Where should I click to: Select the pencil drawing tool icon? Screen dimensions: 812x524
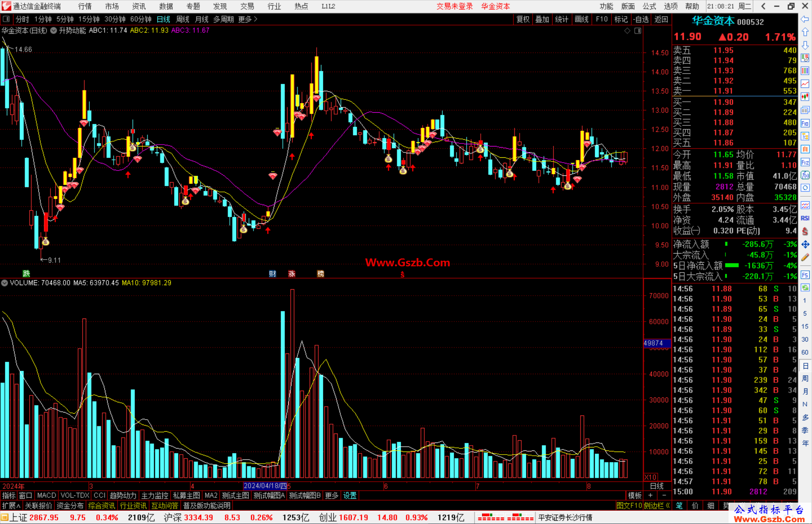(805, 258)
